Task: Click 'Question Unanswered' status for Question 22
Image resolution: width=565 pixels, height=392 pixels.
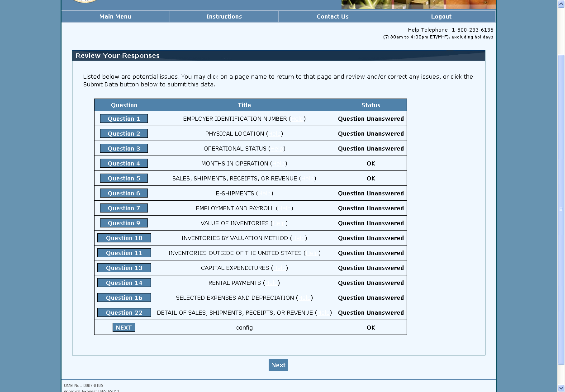Action: 371,312
